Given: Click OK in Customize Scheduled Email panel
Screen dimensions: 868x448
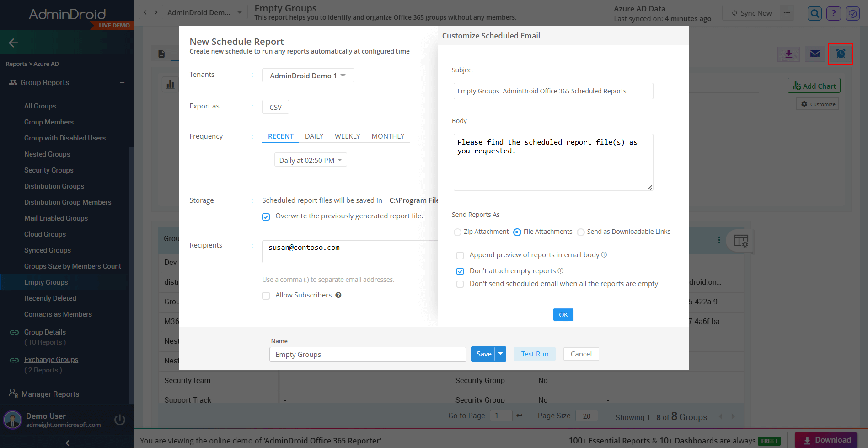Looking at the screenshot, I should tap(563, 314).
